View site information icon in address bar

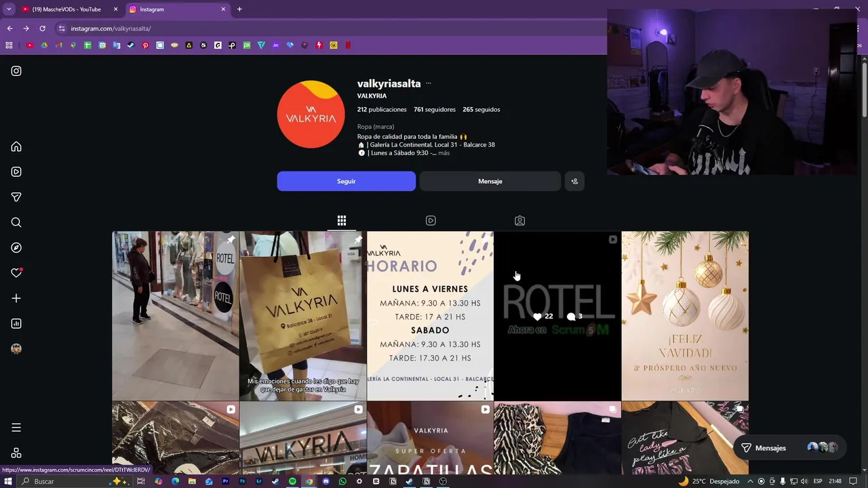click(x=62, y=28)
